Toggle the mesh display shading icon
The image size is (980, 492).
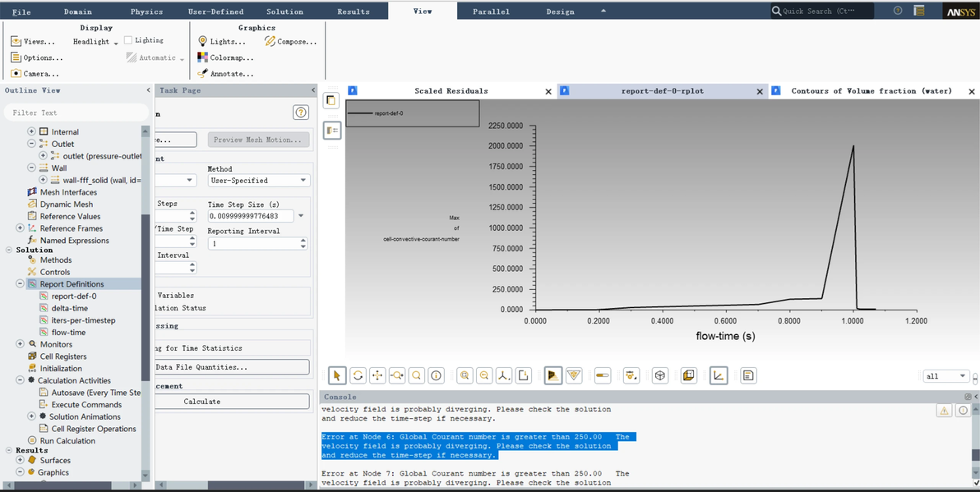(553, 375)
